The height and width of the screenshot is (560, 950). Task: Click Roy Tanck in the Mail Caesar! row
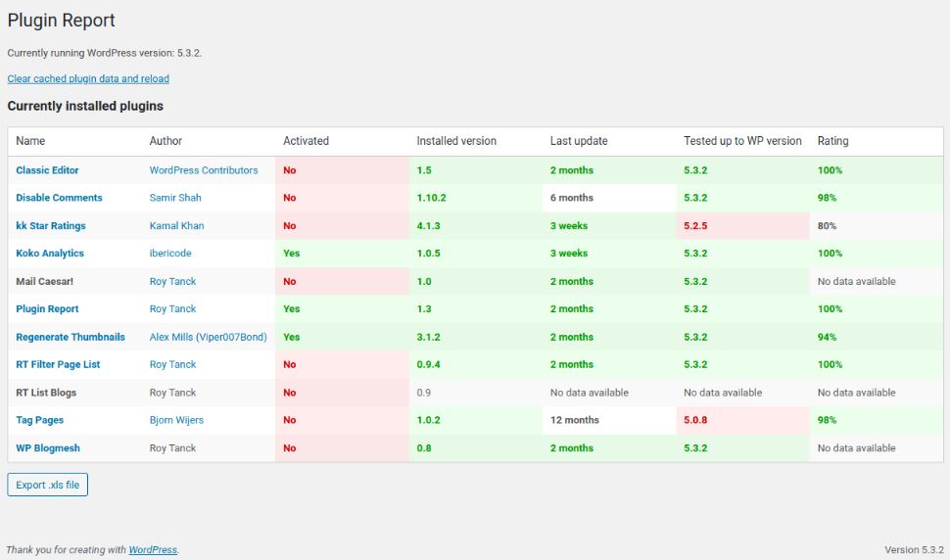(172, 282)
